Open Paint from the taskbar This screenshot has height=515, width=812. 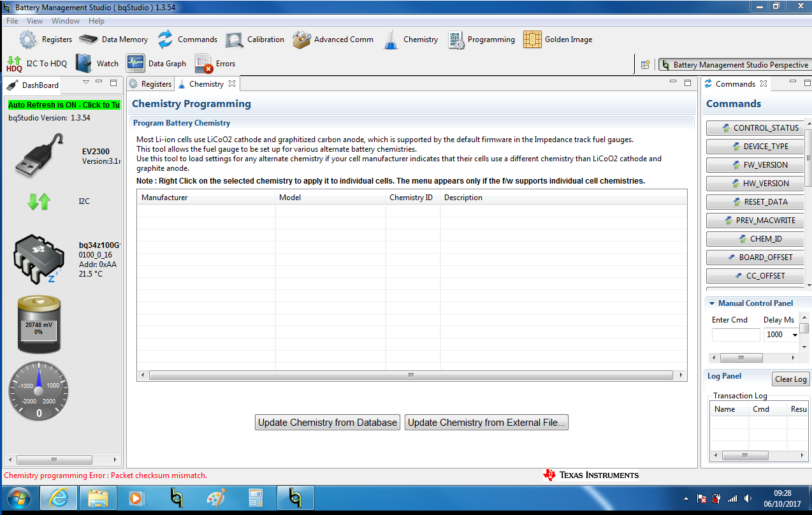[x=217, y=498]
